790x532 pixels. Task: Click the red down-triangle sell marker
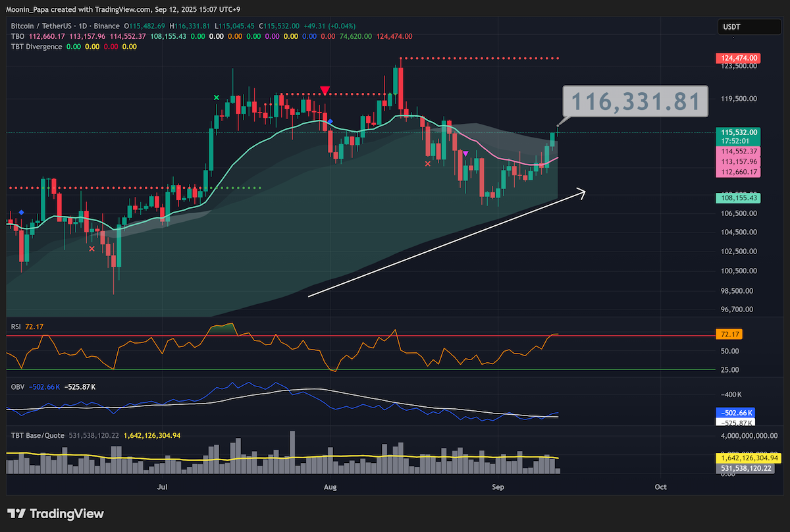pyautogui.click(x=325, y=90)
